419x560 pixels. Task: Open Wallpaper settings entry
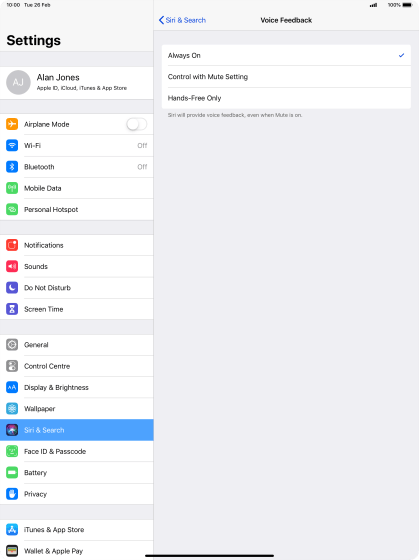click(77, 409)
